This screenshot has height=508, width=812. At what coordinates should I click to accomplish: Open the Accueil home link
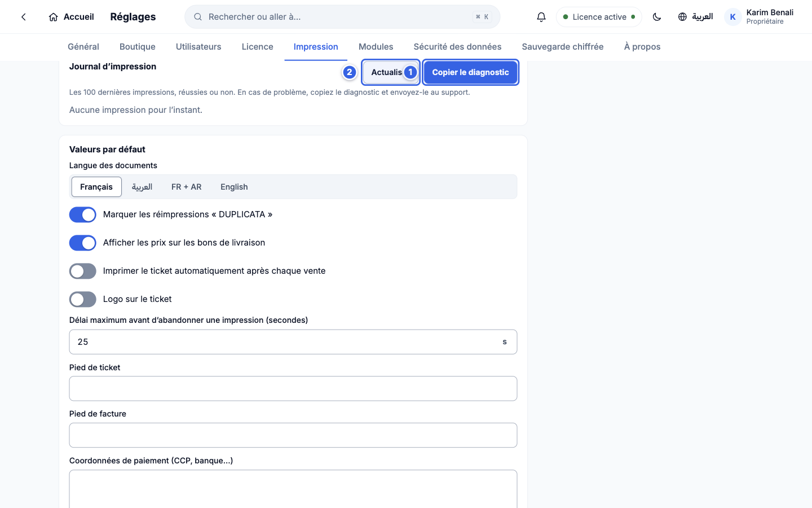click(x=71, y=17)
